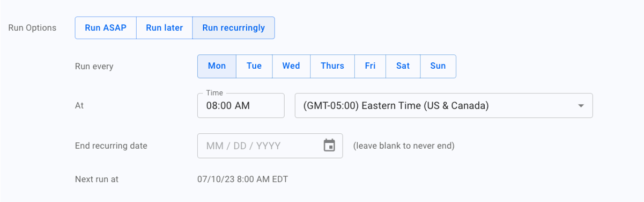Screen dimensions: 644x202
Task: Switch to Run later option
Action: 165,28
